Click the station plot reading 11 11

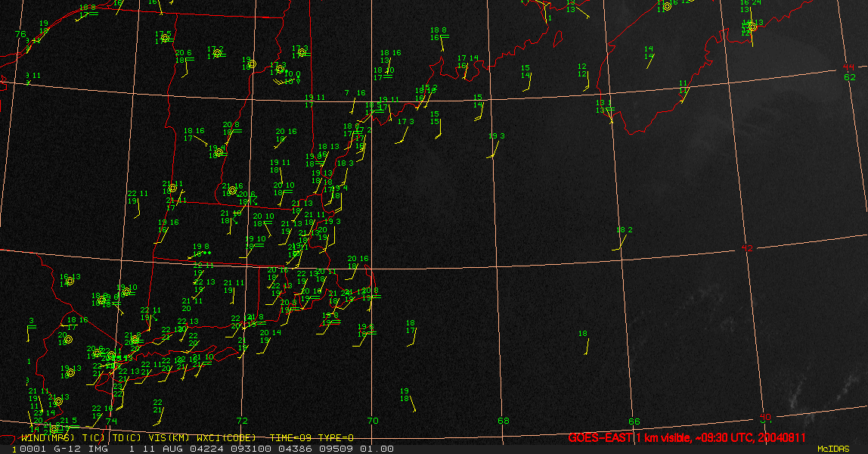pos(684,87)
